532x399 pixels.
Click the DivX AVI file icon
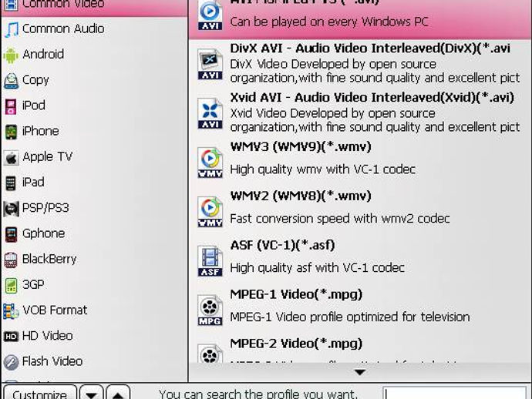tap(210, 64)
